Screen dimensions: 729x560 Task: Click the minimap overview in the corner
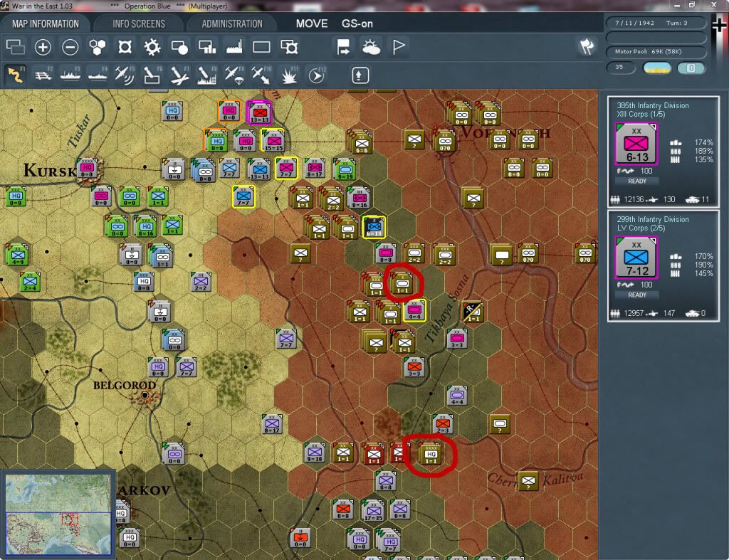pos(58,514)
